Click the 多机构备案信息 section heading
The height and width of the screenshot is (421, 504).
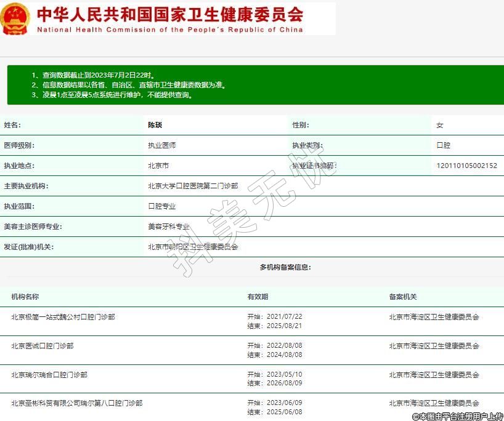(x=285, y=267)
